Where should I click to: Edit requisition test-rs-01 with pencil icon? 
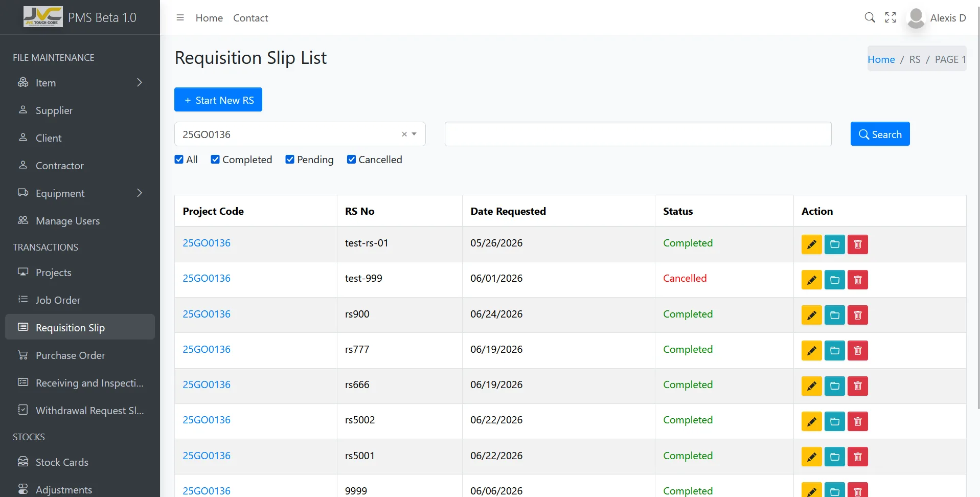pyautogui.click(x=811, y=244)
